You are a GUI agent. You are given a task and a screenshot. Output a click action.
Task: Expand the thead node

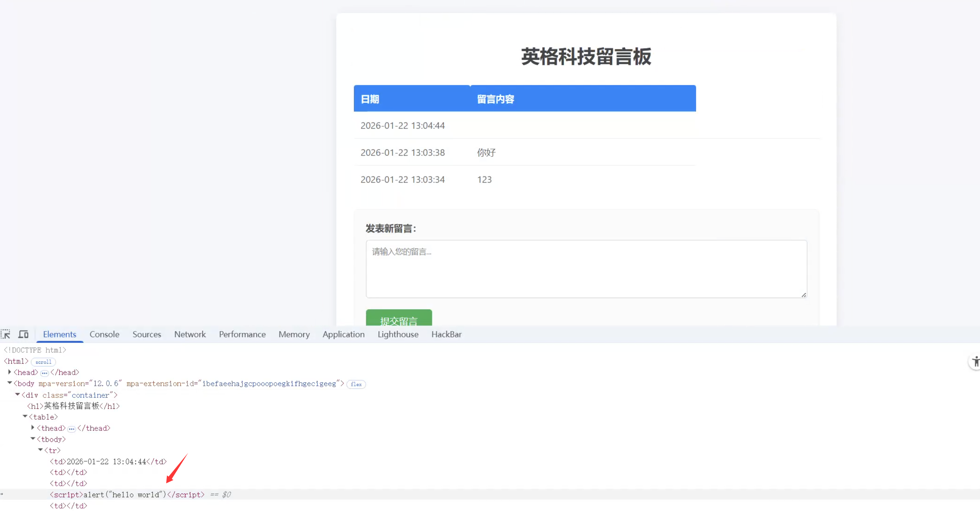click(x=33, y=428)
